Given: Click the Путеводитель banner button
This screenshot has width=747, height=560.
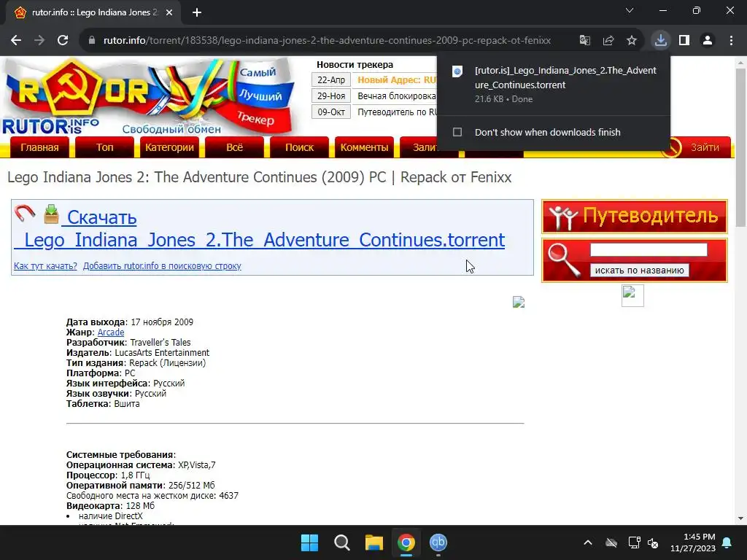Looking at the screenshot, I should pos(635,217).
